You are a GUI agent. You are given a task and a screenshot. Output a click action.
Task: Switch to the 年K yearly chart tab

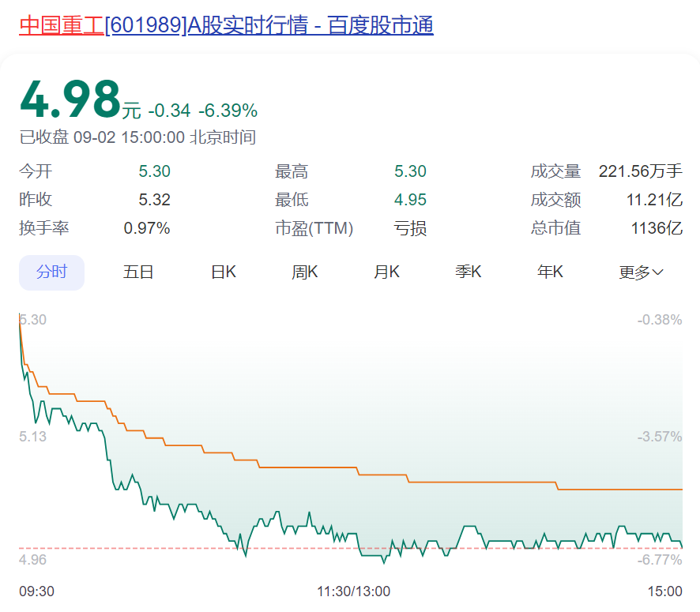pyautogui.click(x=550, y=271)
